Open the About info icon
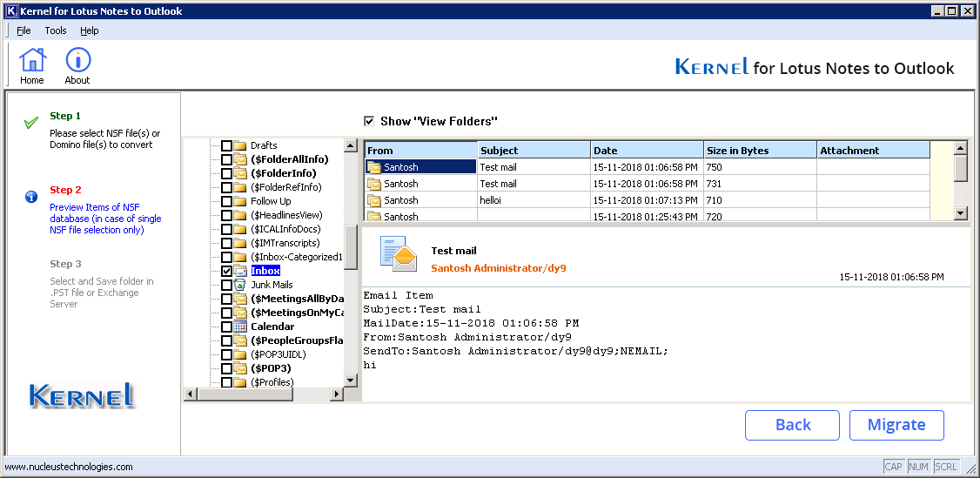The width and height of the screenshot is (980, 478). [x=77, y=65]
